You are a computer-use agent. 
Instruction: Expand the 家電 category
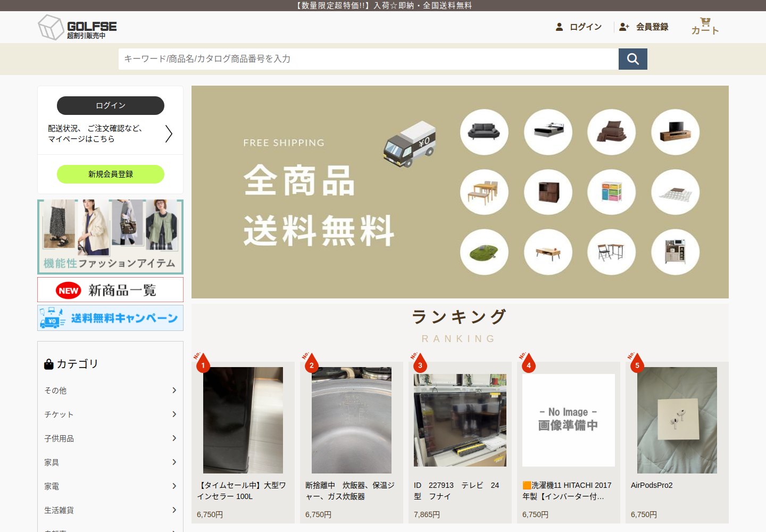click(x=110, y=486)
